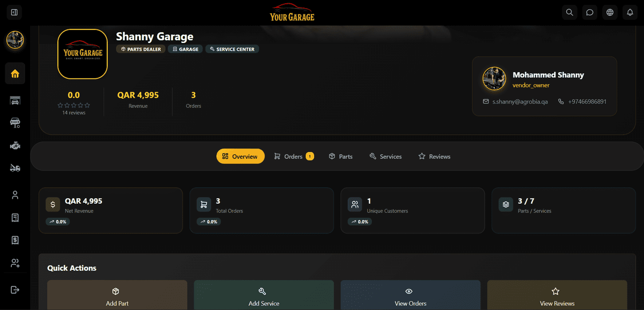Toggle the sidebar collapse button top left
Viewport: 644px width, 310px height.
14,12
